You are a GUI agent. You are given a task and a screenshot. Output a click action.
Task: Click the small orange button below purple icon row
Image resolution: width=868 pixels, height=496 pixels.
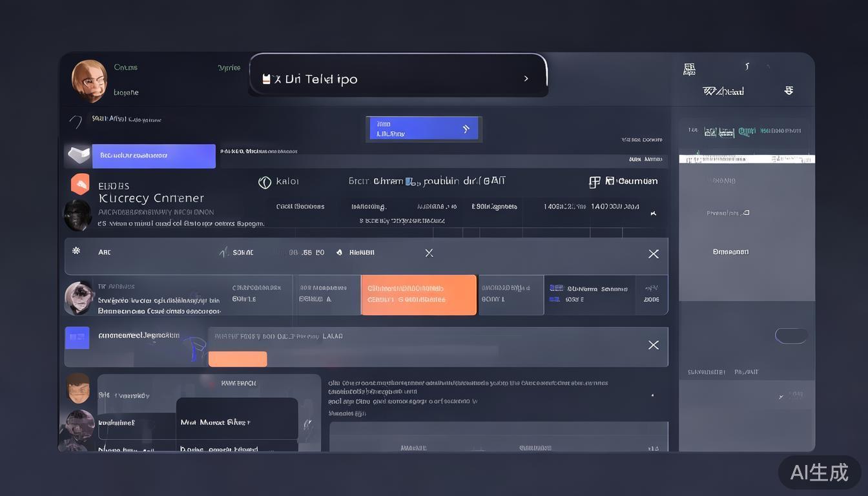tap(238, 359)
